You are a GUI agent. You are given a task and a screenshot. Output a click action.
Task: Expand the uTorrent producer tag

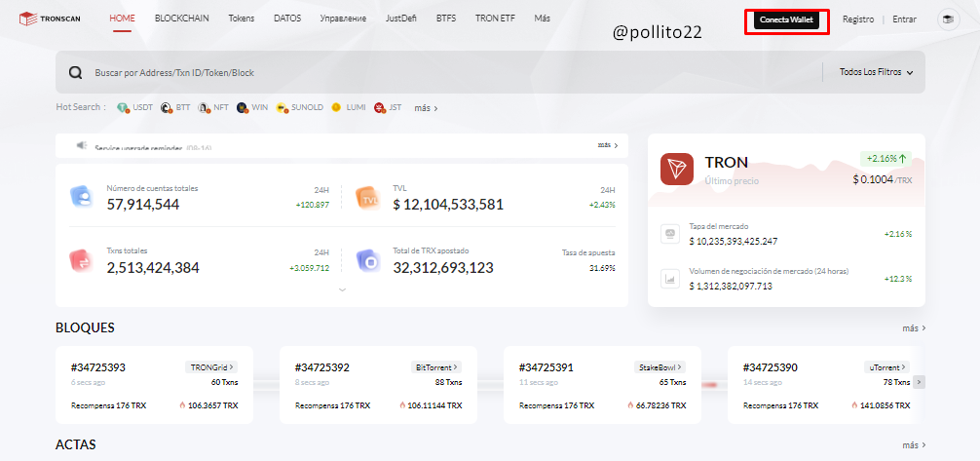point(886,367)
